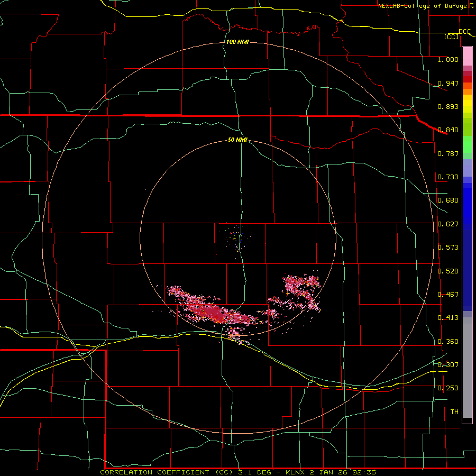This screenshot has height=476, width=476.
Task: Click the 0.360 color scale value
Action: coord(448,342)
